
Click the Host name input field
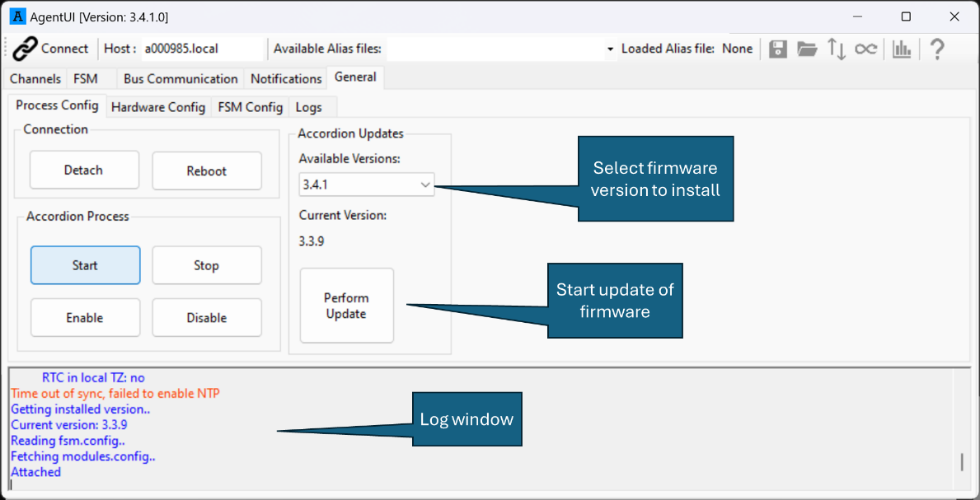[202, 49]
